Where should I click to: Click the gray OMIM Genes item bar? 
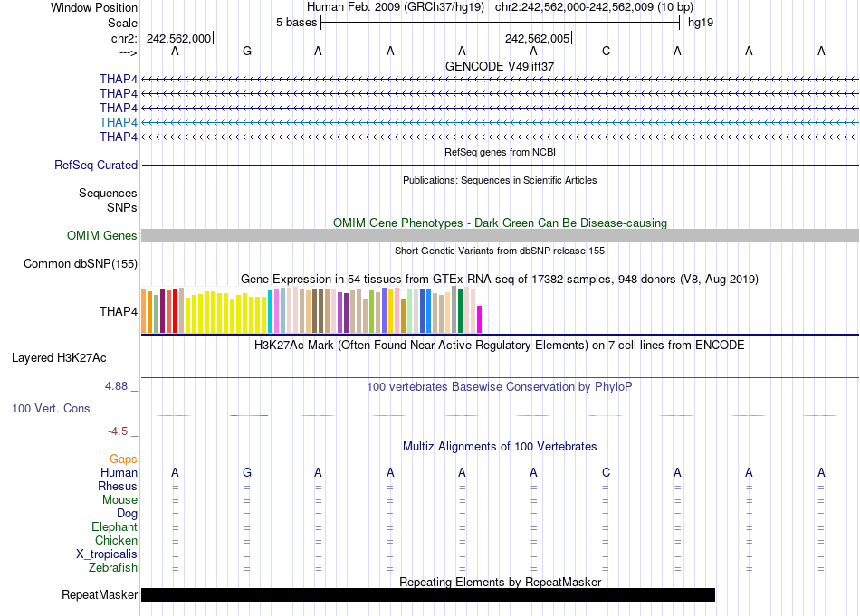[x=500, y=236]
